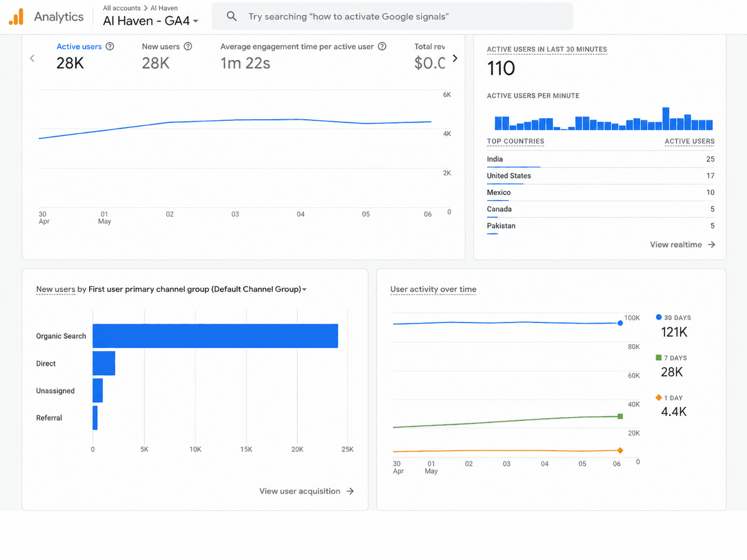Click the United States row in Top Countries

[600, 176]
